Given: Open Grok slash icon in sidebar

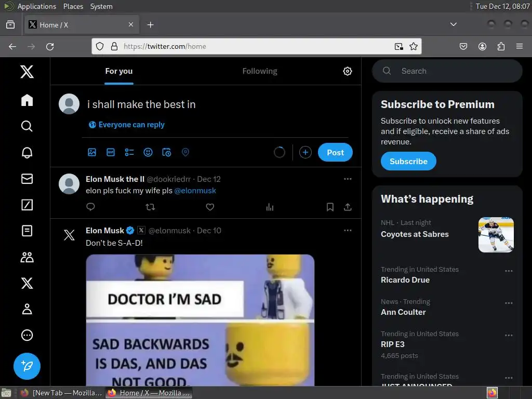Looking at the screenshot, I should 27,205.
